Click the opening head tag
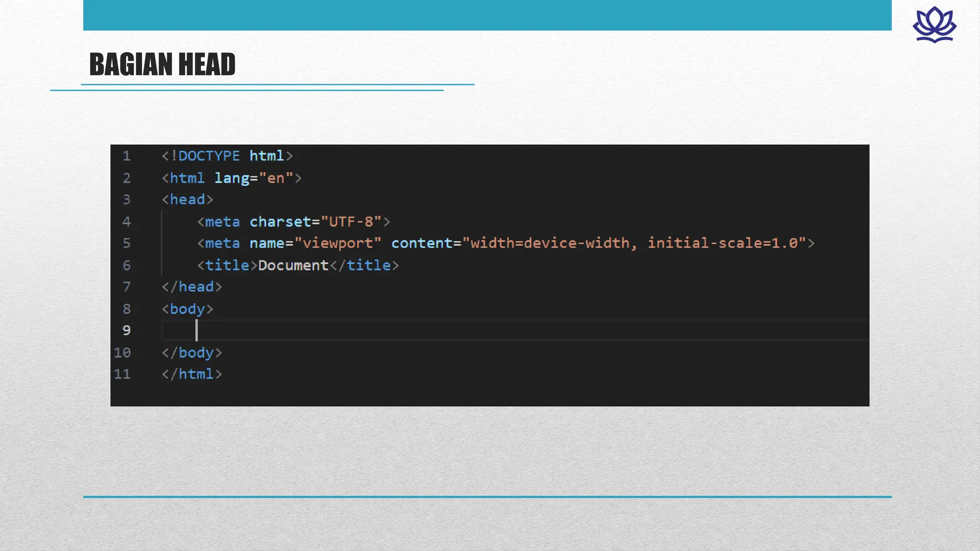 click(x=187, y=199)
